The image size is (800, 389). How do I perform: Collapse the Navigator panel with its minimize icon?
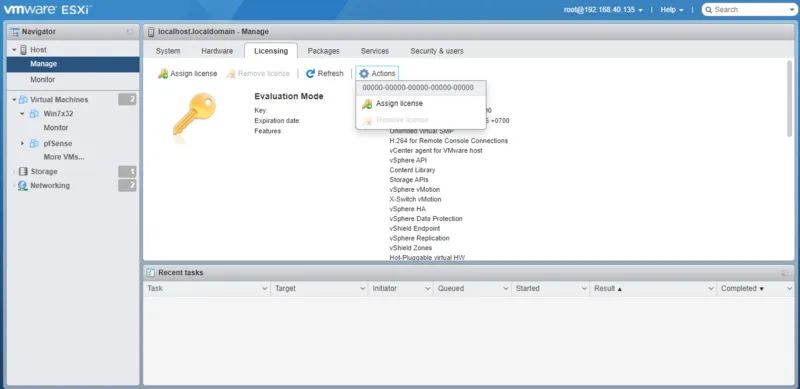pyautogui.click(x=130, y=32)
